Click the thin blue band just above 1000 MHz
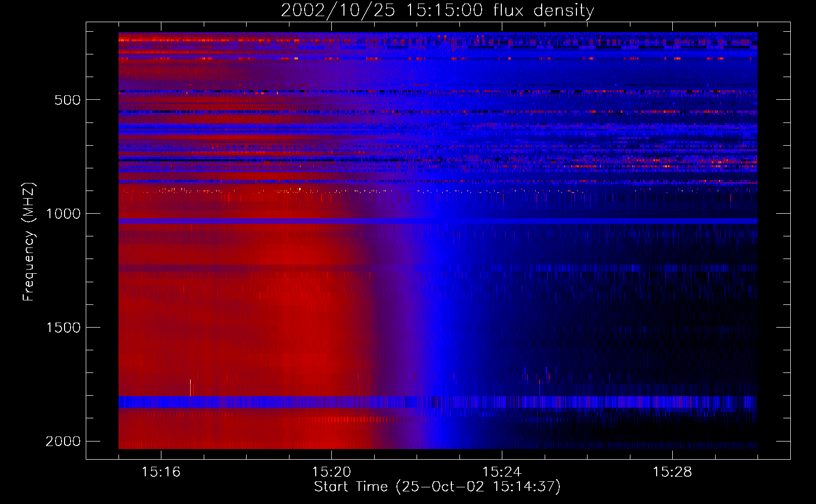This screenshot has width=816, height=504. click(x=438, y=221)
